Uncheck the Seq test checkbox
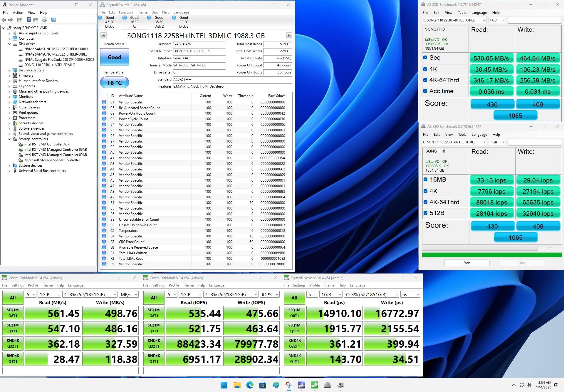Image resolution: width=564 pixels, height=392 pixels. (425, 58)
